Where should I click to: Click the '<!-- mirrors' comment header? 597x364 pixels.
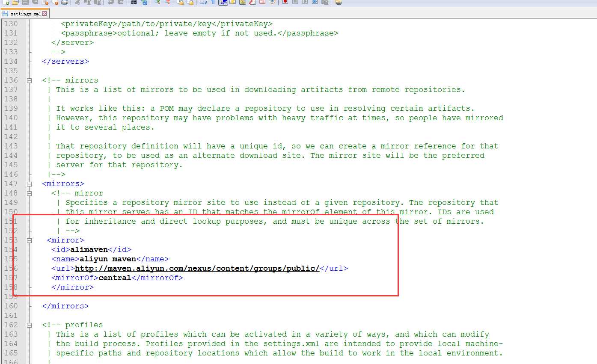tap(70, 80)
